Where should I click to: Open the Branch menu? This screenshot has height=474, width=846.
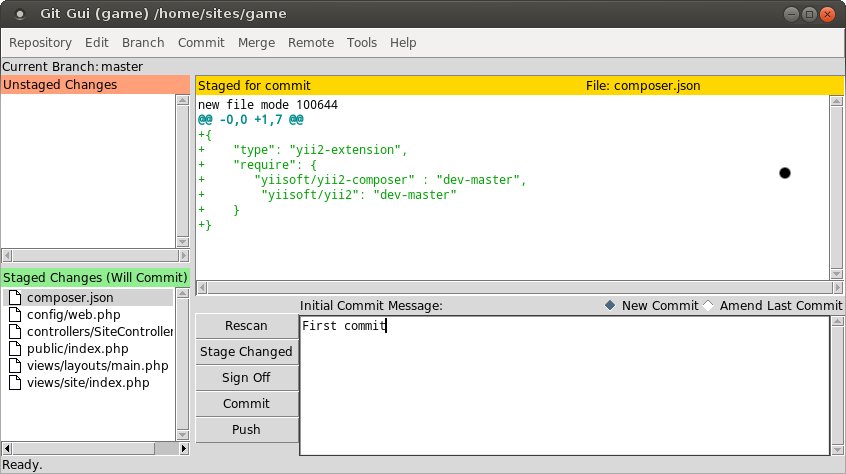143,43
